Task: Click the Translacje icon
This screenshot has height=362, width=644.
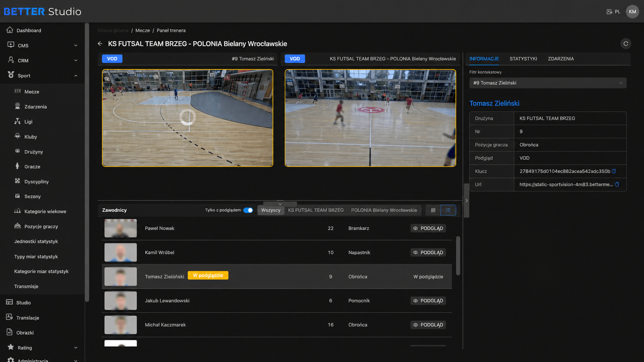Action: click(x=10, y=317)
